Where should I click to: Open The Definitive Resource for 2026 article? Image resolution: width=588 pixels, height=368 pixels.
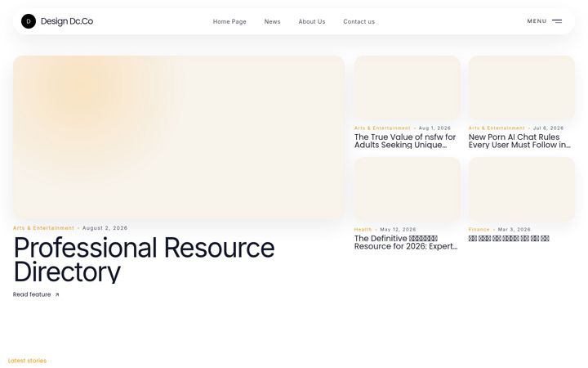406,243
